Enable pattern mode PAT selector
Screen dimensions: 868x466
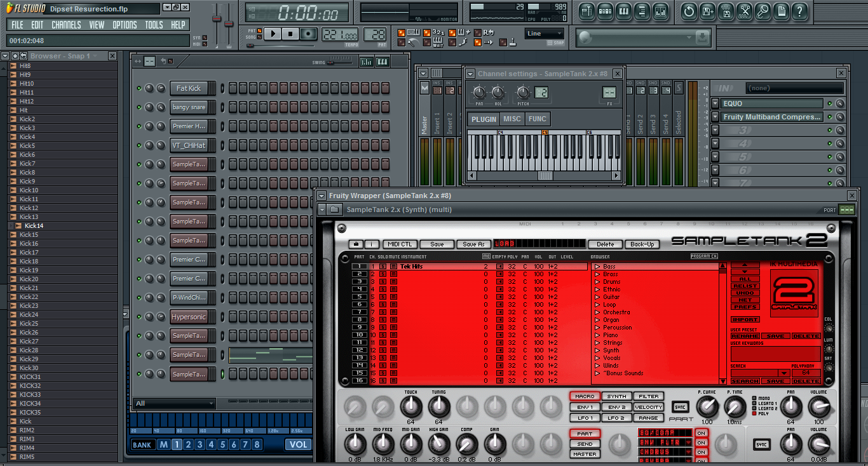coord(259,30)
